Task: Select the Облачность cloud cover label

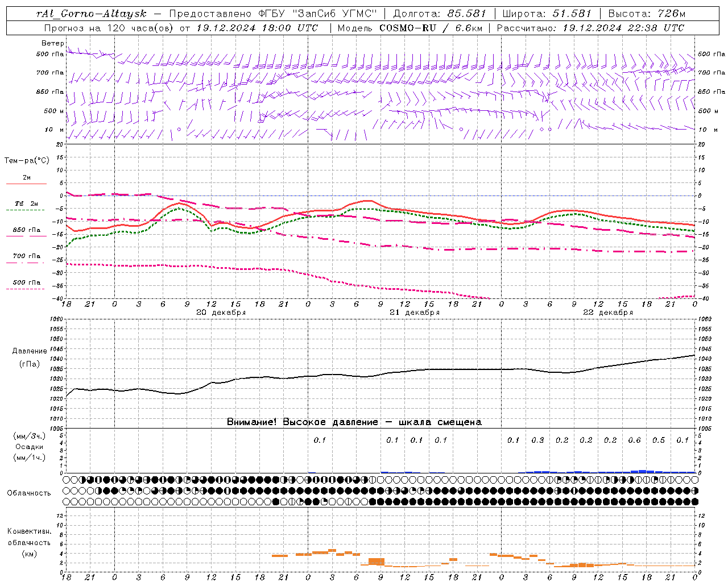Action: click(x=29, y=493)
